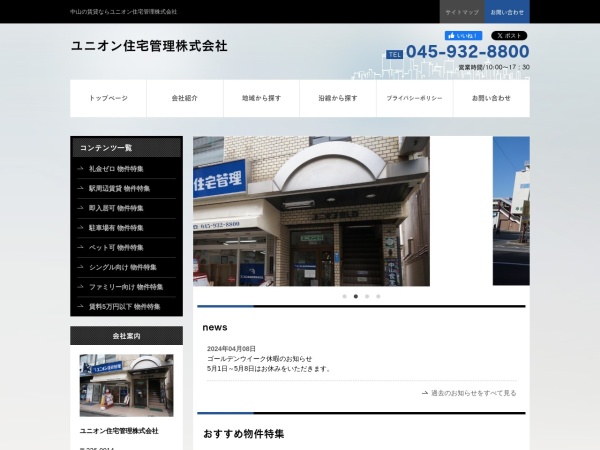Open ファミリー向け 物件特集 in sidebar

126,287
